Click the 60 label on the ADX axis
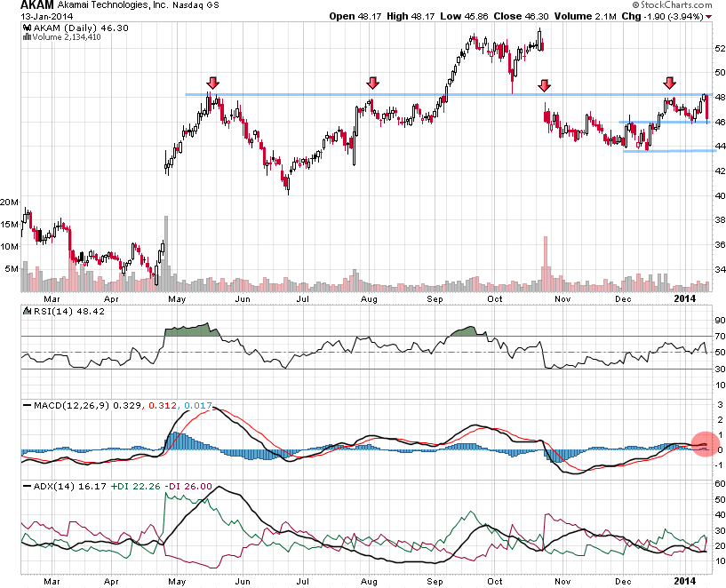 coord(720,484)
